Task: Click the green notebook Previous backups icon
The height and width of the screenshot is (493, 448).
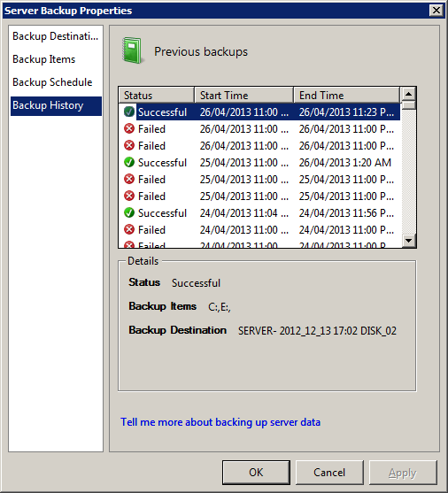Action: tap(132, 50)
